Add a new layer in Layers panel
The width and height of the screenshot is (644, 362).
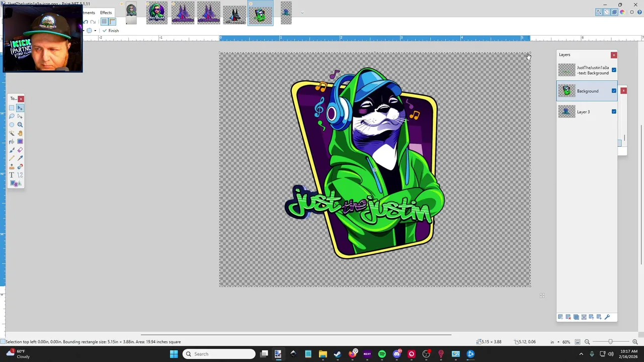[x=560, y=317]
